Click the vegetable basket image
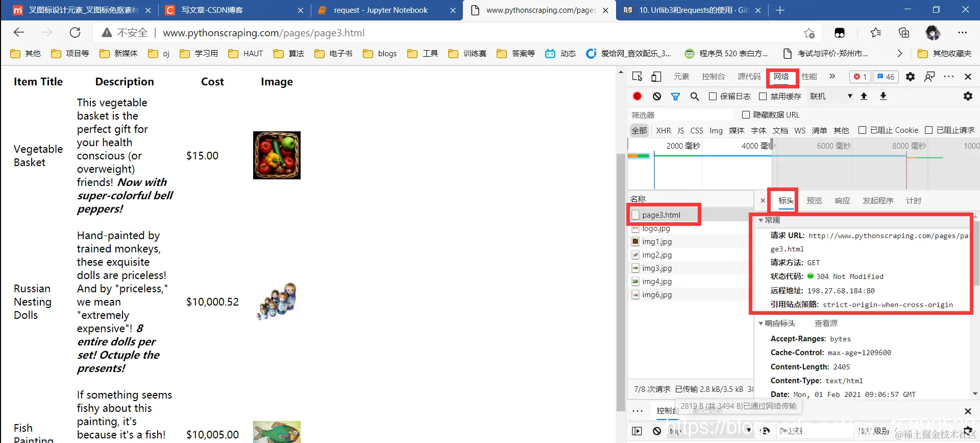Screen dimensions: 980x443 pyautogui.click(x=277, y=155)
